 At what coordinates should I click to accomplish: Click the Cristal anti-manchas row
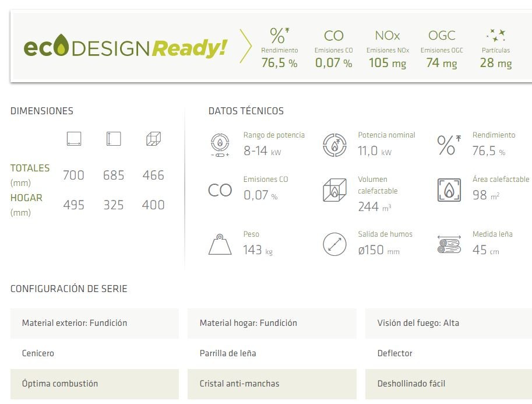tap(272, 384)
